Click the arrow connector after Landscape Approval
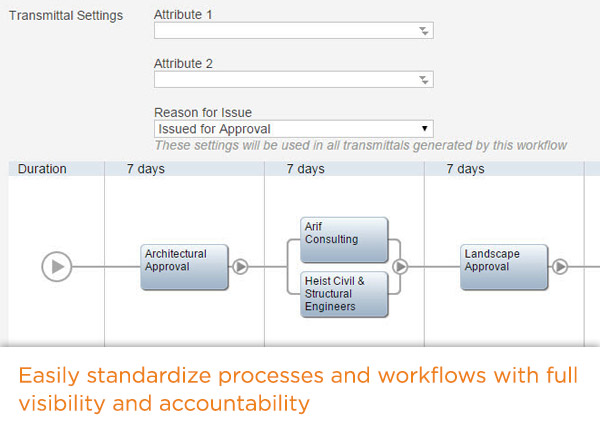Viewport: 600px width, 430px height. (560, 267)
